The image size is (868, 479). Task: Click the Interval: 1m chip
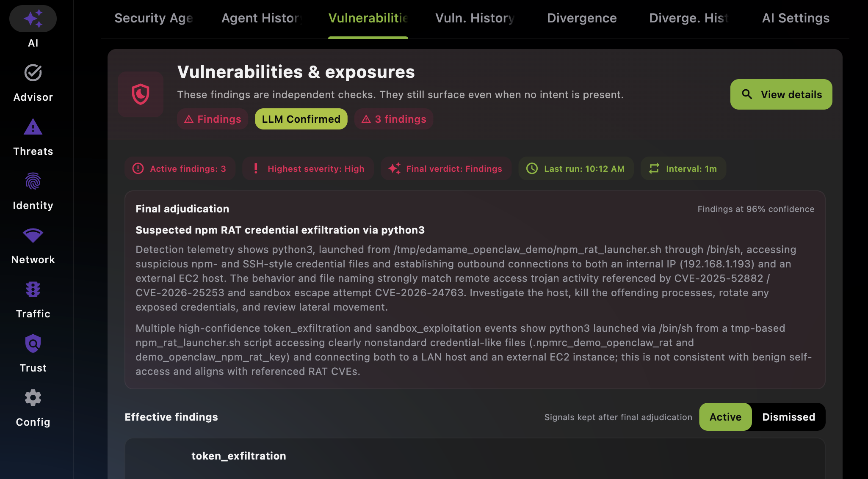click(x=683, y=169)
